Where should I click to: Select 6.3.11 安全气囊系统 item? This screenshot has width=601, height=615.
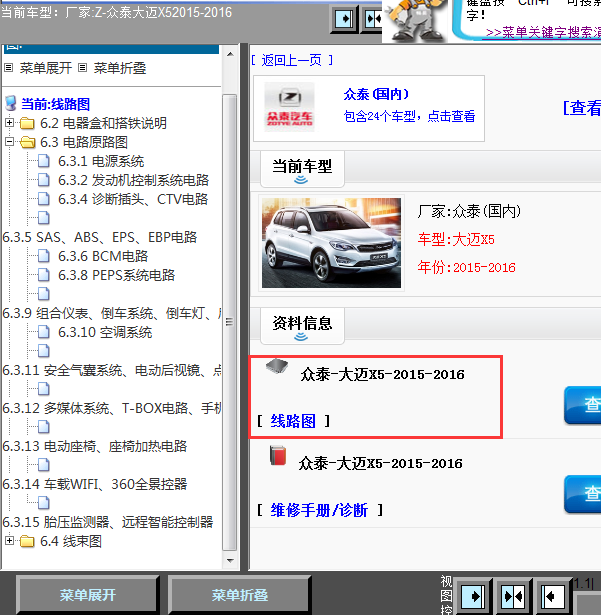click(x=112, y=370)
